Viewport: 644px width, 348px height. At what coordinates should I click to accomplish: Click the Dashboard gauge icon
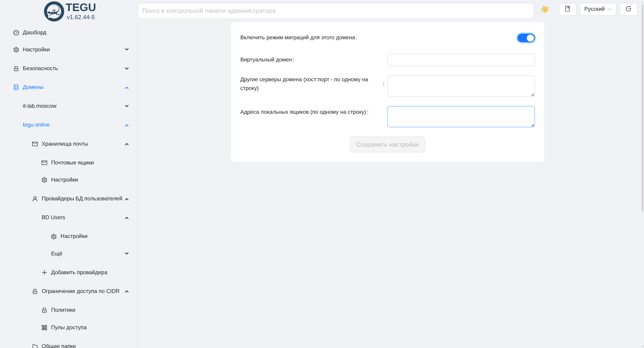pyautogui.click(x=16, y=33)
